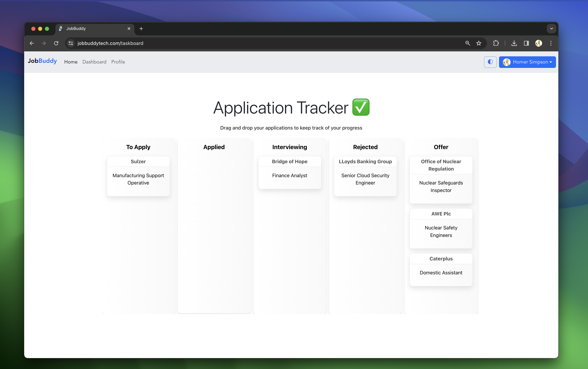Select the Caterplus Domestic Assistant card
The height and width of the screenshot is (369, 588).
(x=441, y=269)
